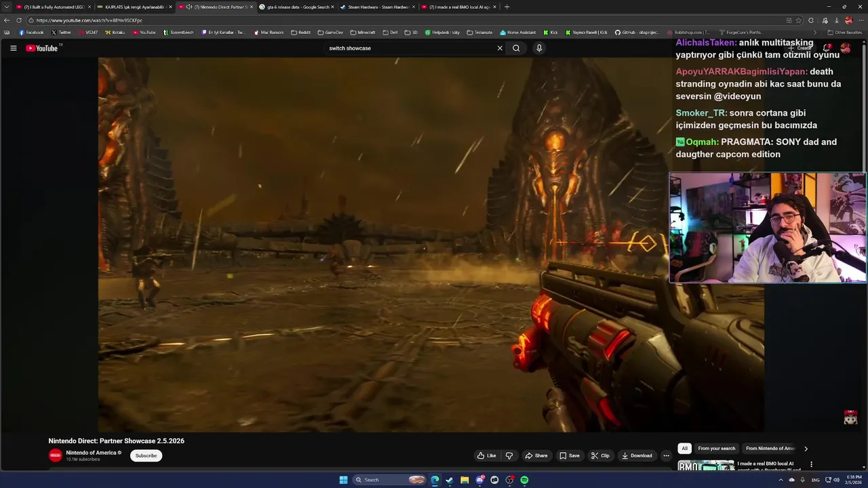Go back to the previous page

tap(7, 20)
